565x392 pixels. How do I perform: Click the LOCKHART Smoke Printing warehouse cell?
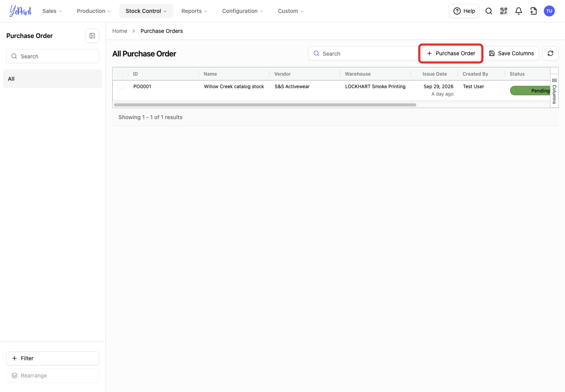(375, 86)
